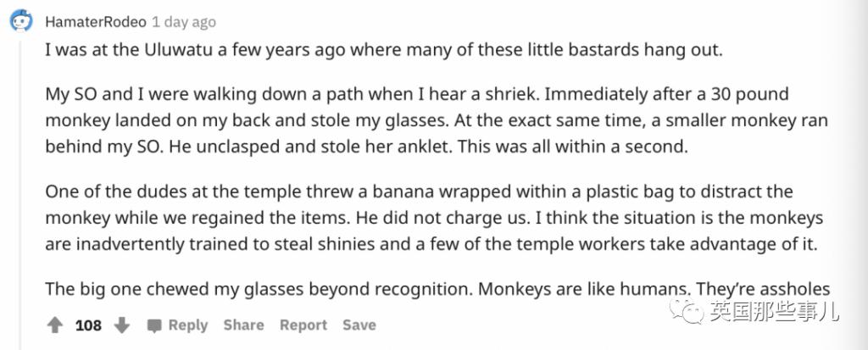Upvote the HamaterRodeo comment

pos(55,325)
